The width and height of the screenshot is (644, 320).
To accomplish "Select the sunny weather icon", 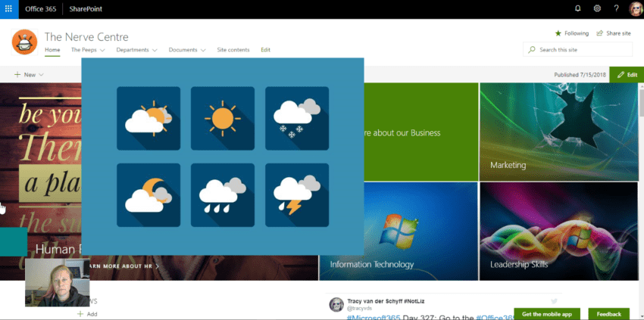I will (223, 118).
